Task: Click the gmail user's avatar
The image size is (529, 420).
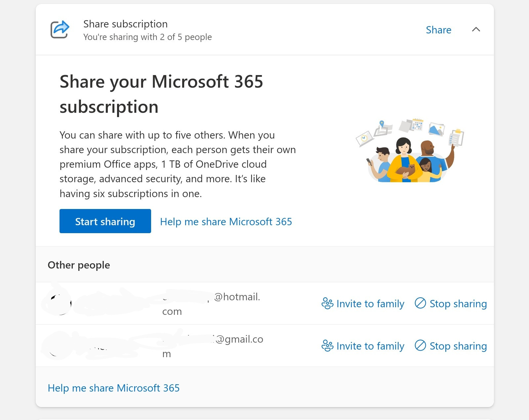Action: [x=58, y=346]
